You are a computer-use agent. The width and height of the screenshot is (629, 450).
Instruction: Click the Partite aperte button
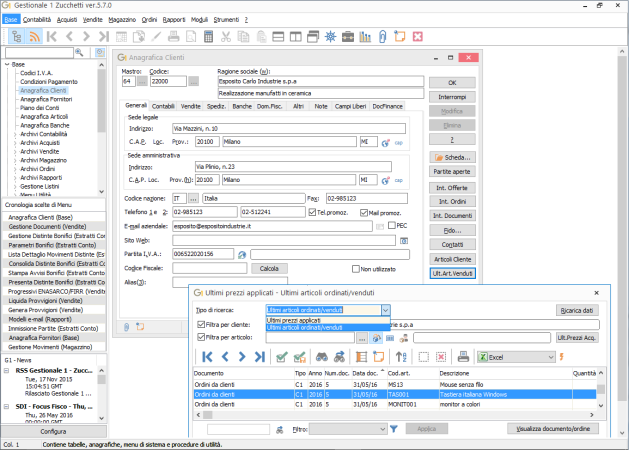452,172
